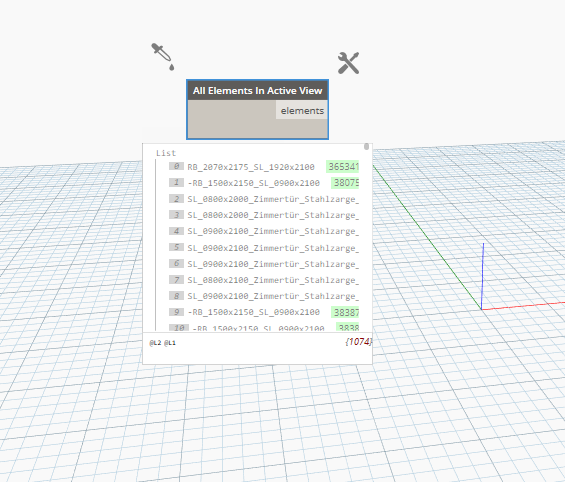Click the @L1 list level label
Image resolution: width=565 pixels, height=482 pixels.
pyautogui.click(x=170, y=343)
